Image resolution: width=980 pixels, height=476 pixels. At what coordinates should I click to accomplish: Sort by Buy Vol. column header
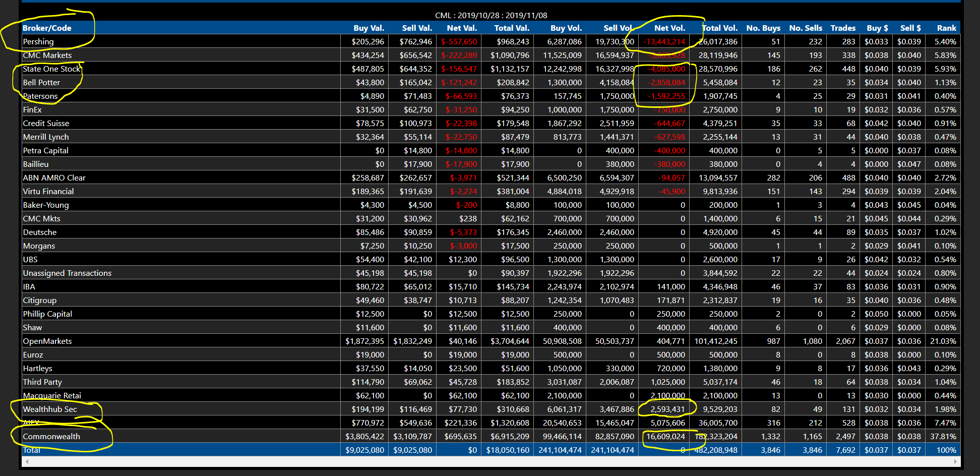click(x=566, y=28)
